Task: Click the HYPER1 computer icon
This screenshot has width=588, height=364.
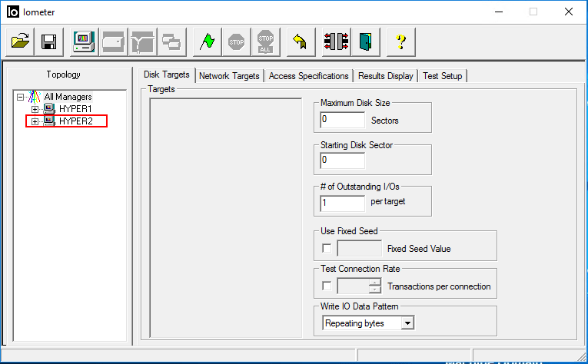Action: tap(49, 109)
